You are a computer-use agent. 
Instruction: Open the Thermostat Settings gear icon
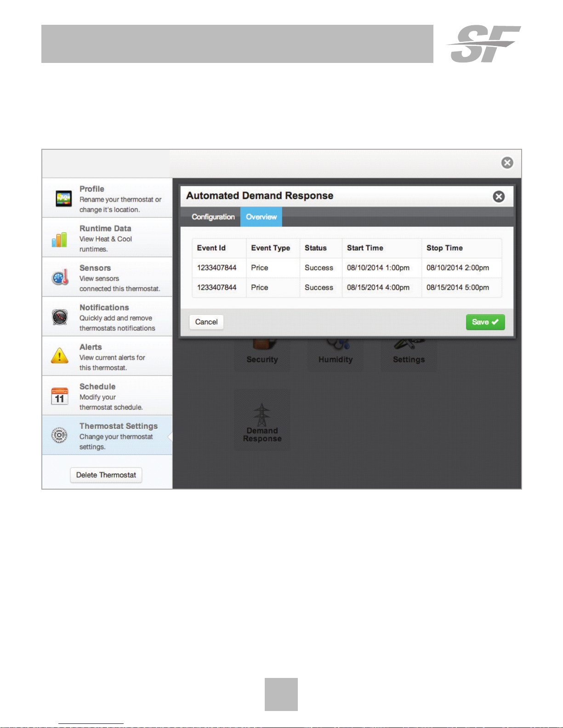click(x=59, y=435)
